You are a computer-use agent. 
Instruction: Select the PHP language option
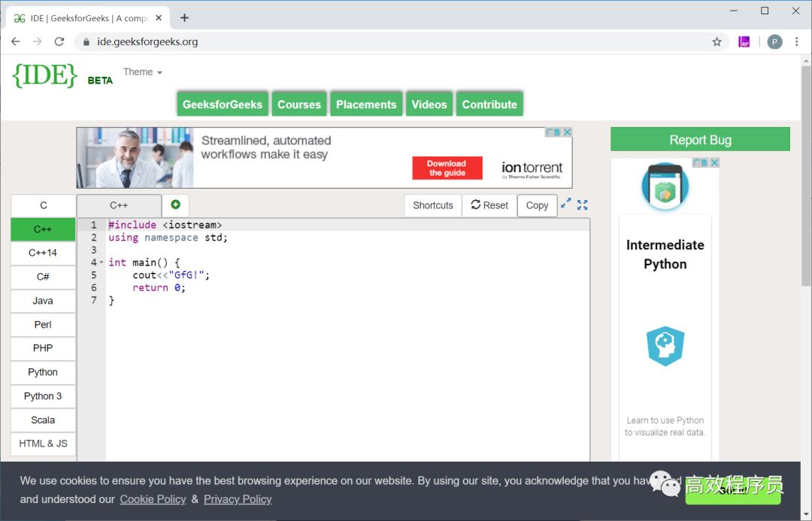(x=43, y=349)
